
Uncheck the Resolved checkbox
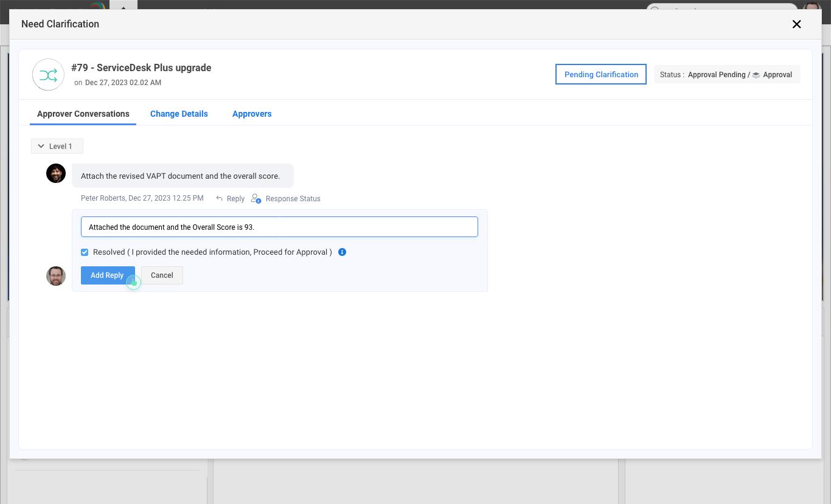85,252
